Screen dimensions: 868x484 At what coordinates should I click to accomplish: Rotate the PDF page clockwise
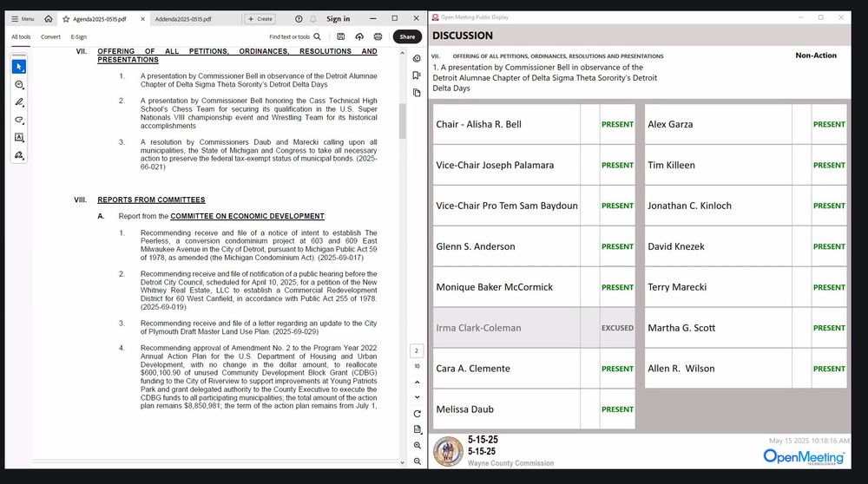tap(417, 414)
